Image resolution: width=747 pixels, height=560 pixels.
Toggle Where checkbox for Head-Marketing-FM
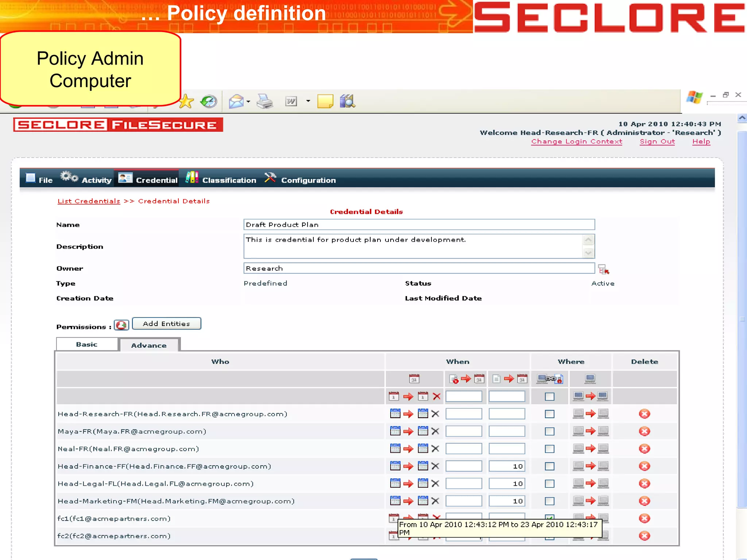550,501
